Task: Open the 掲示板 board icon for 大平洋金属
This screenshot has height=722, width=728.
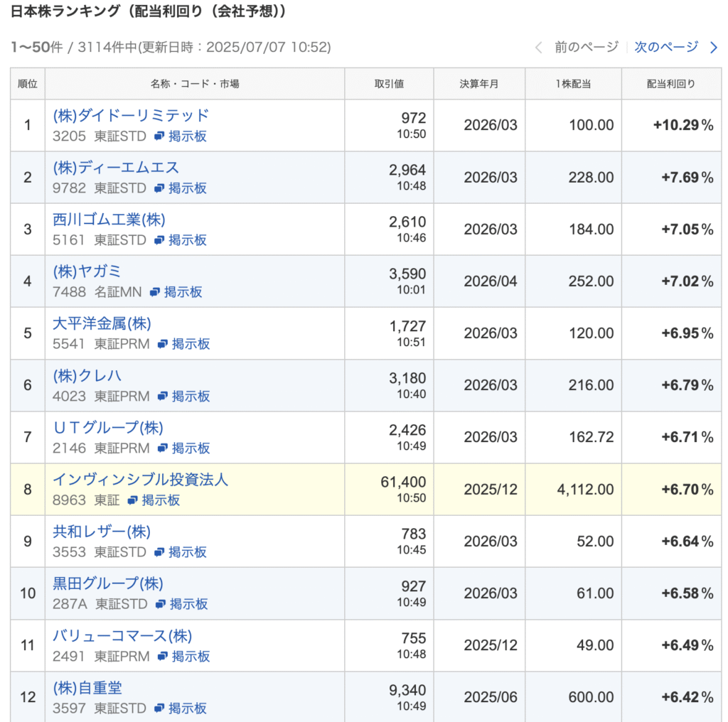Action: point(163,344)
